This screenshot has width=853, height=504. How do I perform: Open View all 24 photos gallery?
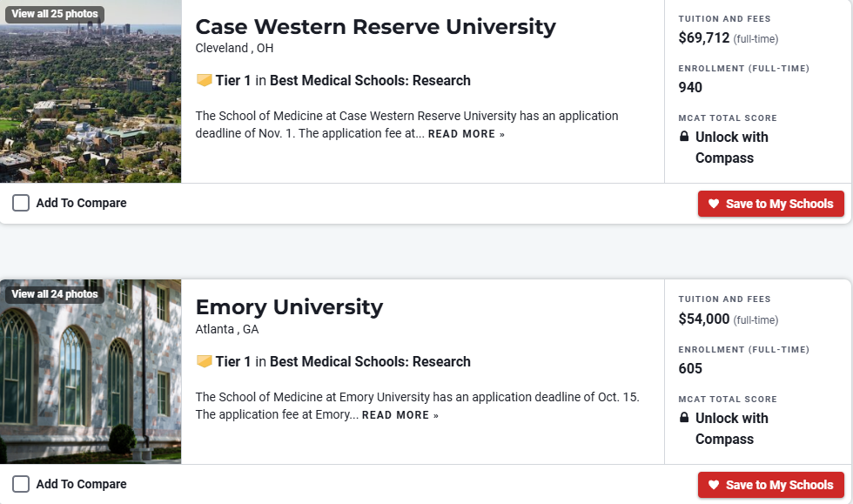[54, 294]
